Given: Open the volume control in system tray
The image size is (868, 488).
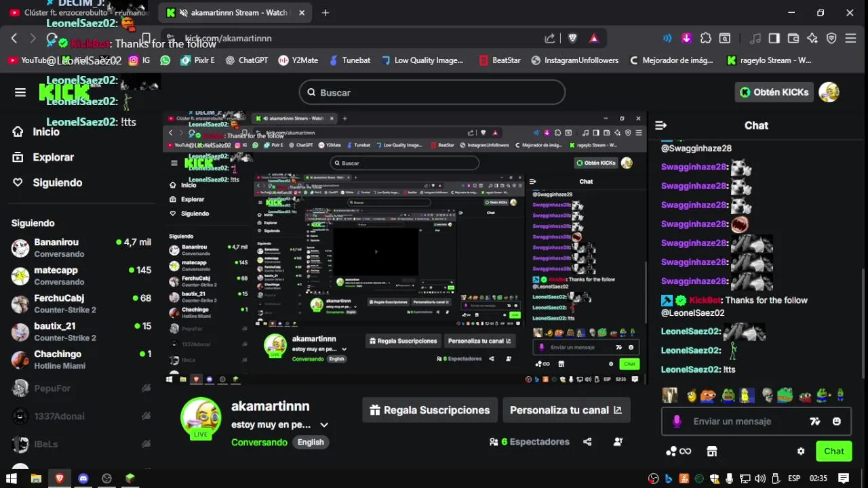Looking at the screenshot, I should tap(760, 479).
